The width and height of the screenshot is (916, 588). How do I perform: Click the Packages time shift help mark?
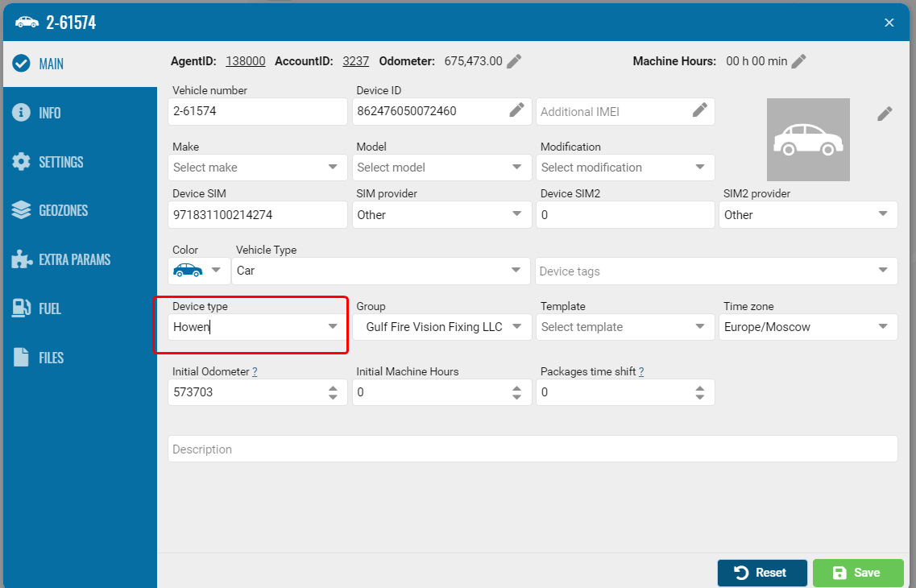point(641,372)
